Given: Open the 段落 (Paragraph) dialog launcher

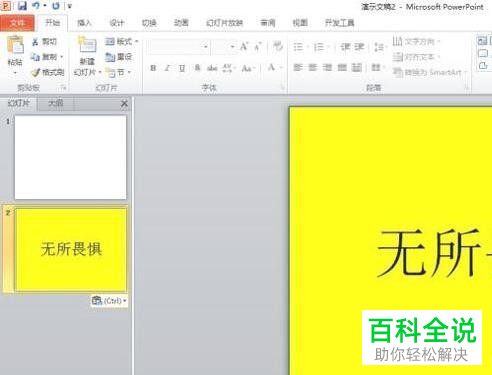Looking at the screenshot, I should point(467,88).
